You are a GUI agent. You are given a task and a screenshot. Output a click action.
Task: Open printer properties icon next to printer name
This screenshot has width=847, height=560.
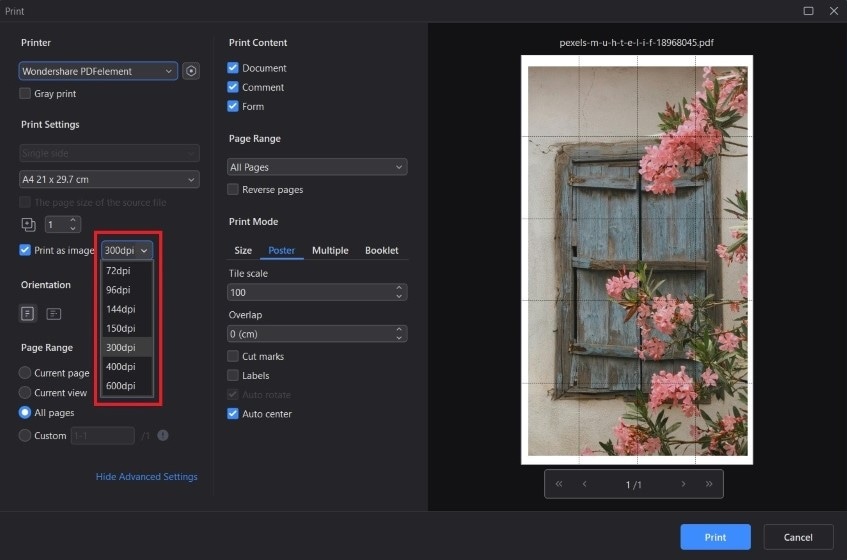click(x=191, y=71)
